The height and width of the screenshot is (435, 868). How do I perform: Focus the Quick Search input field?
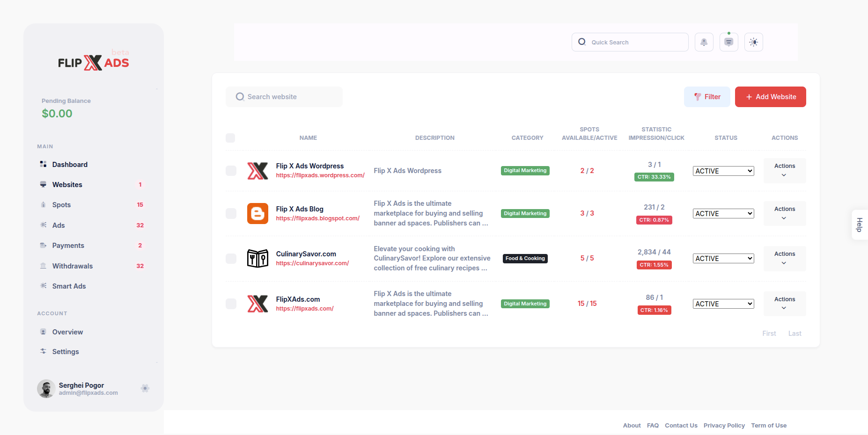click(630, 42)
